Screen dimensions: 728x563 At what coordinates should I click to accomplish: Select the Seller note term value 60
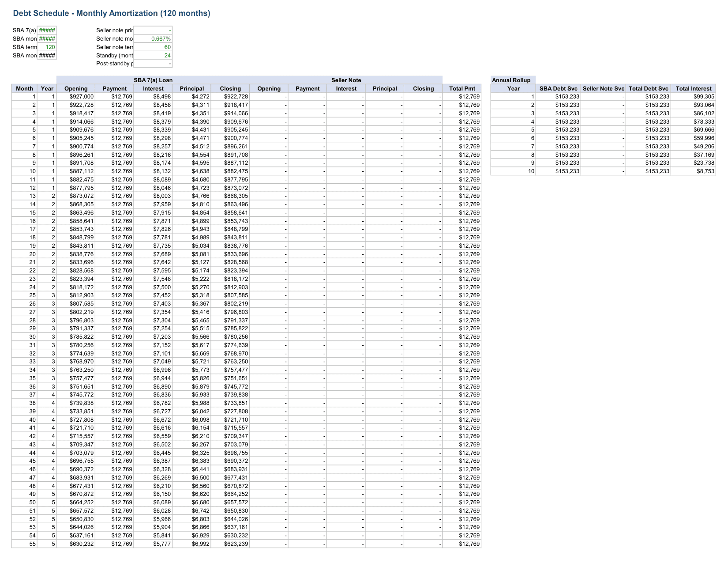(153, 47)
